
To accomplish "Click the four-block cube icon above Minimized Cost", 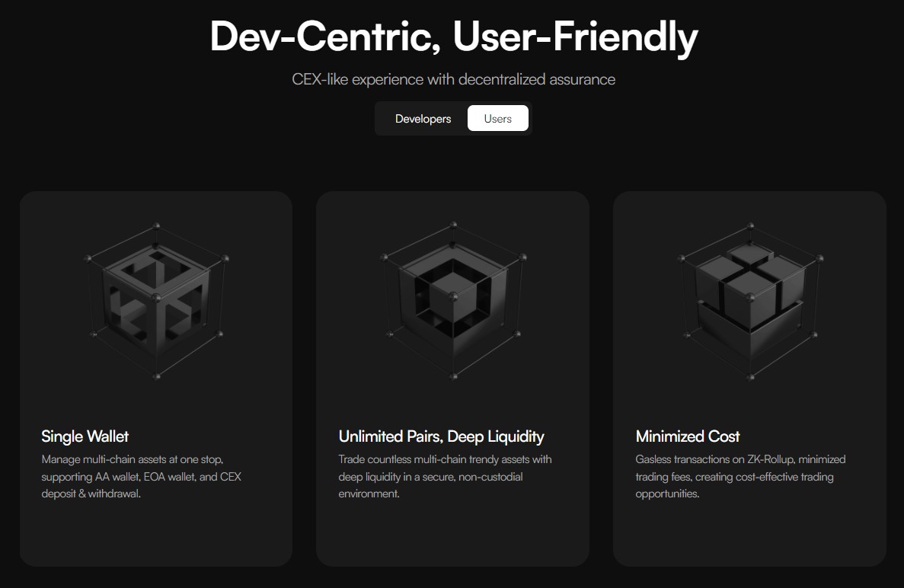I will coord(749,301).
